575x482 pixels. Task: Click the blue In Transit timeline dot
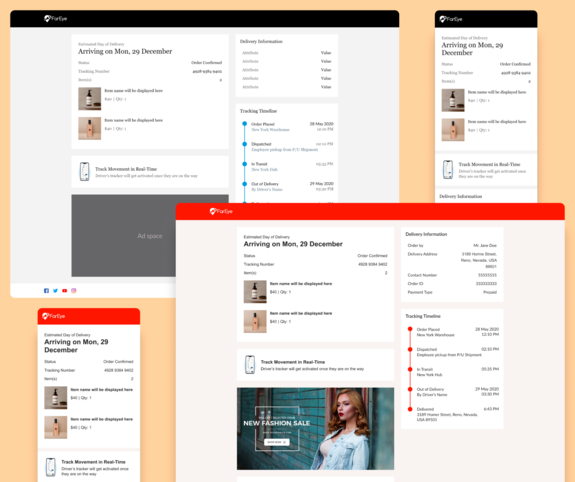point(245,164)
